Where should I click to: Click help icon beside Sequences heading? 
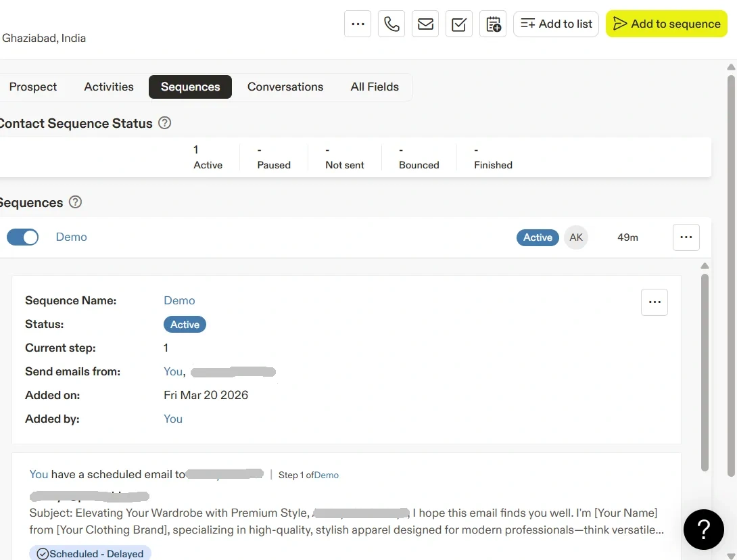tap(76, 202)
